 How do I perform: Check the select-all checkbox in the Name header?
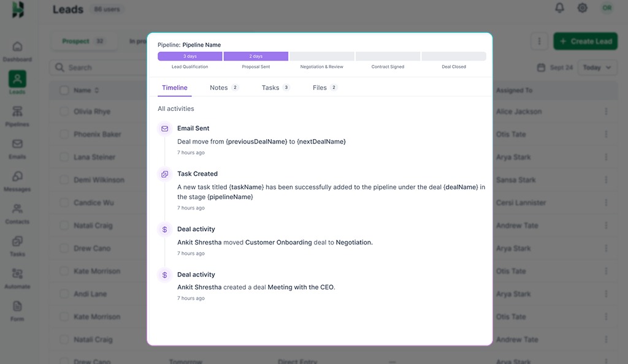click(x=64, y=89)
